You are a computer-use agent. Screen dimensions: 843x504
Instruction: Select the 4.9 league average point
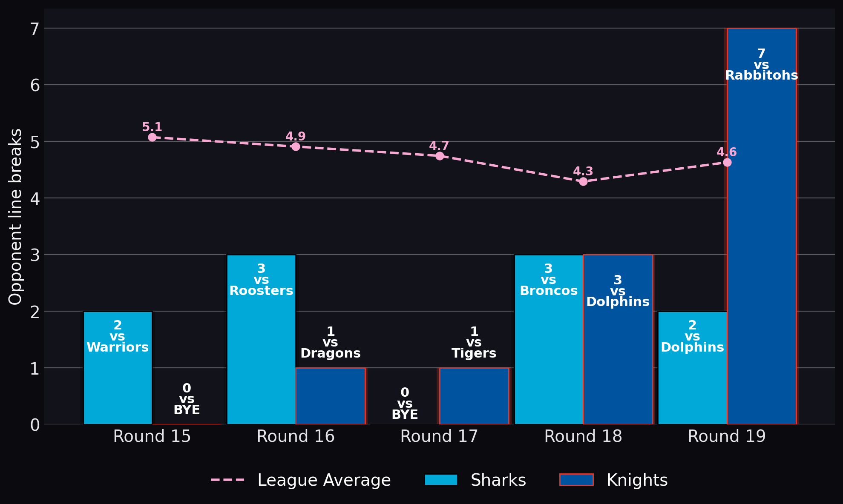tap(296, 146)
